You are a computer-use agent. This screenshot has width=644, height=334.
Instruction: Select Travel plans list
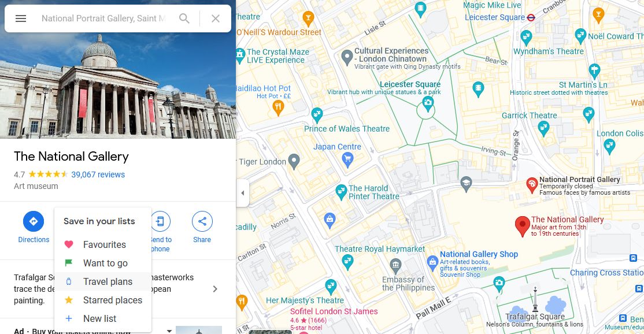(x=103, y=281)
